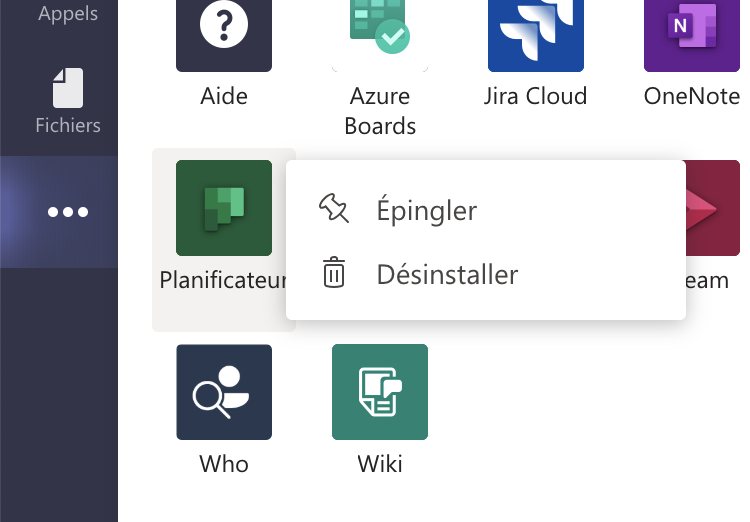This screenshot has height=522, width=750.
Task: Click the pin icon beside Épingler
Action: (333, 209)
